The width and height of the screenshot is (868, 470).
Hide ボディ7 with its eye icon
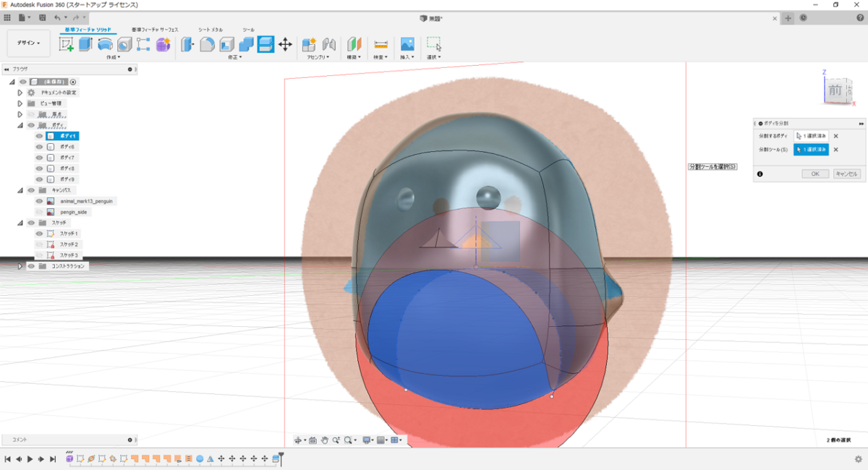point(39,158)
